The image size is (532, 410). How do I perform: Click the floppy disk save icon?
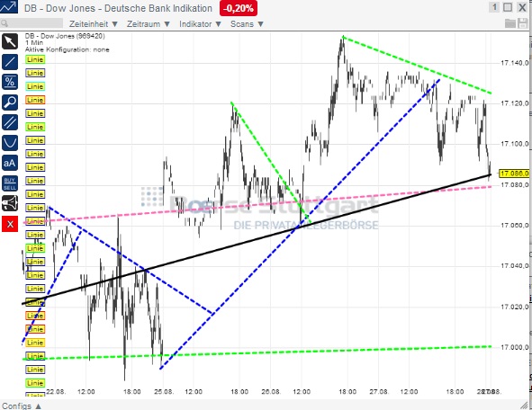522,23
